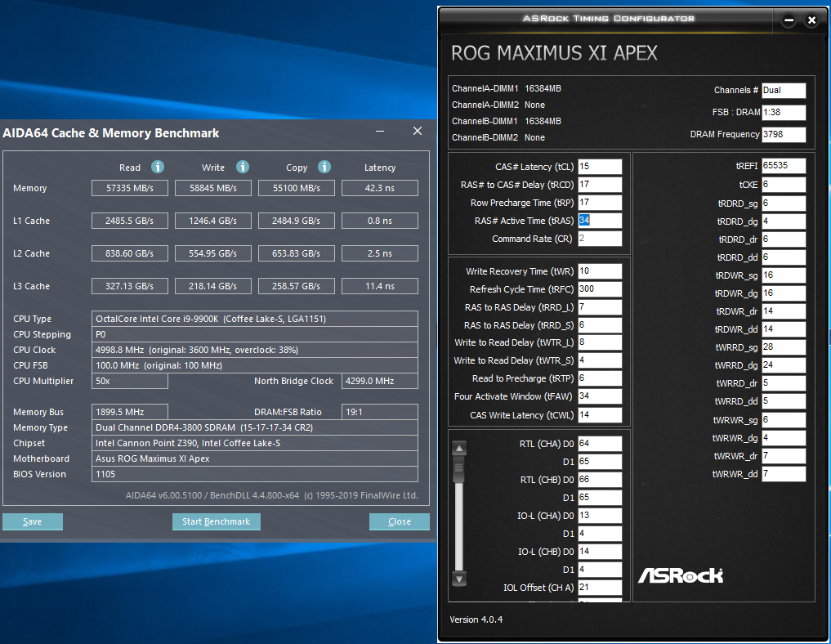Click Four Activate Window (tFAW) field

coord(600,396)
